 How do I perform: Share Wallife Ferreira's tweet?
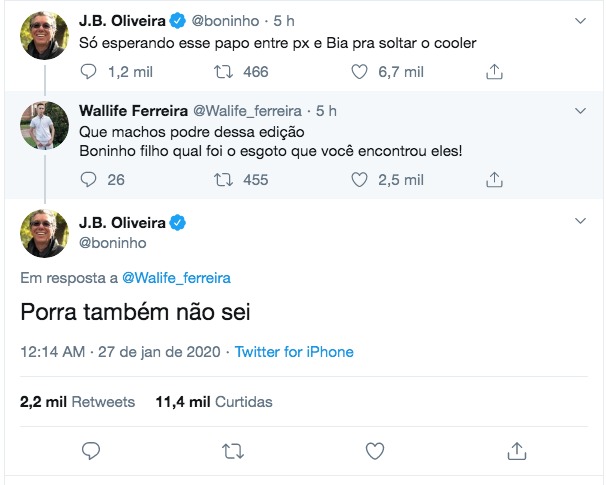click(x=493, y=179)
